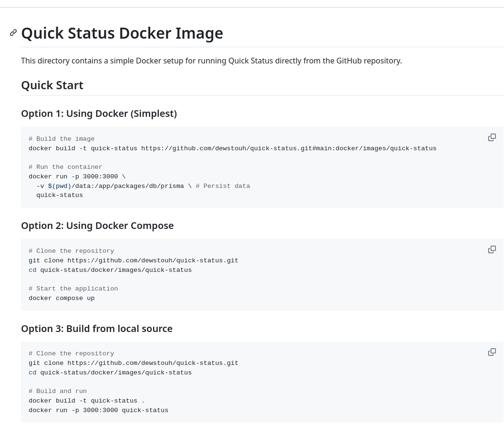The width and height of the screenshot is (504, 425).
Task: Copy the Option 2 Docker Compose code block
Action: (492, 249)
